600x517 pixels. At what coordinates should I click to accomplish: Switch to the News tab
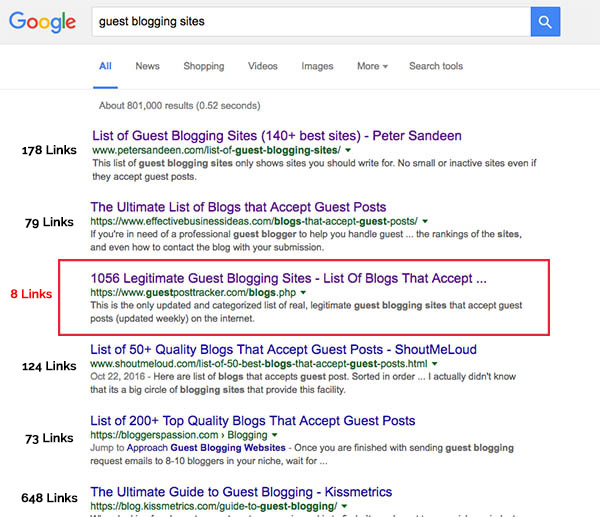point(147,66)
